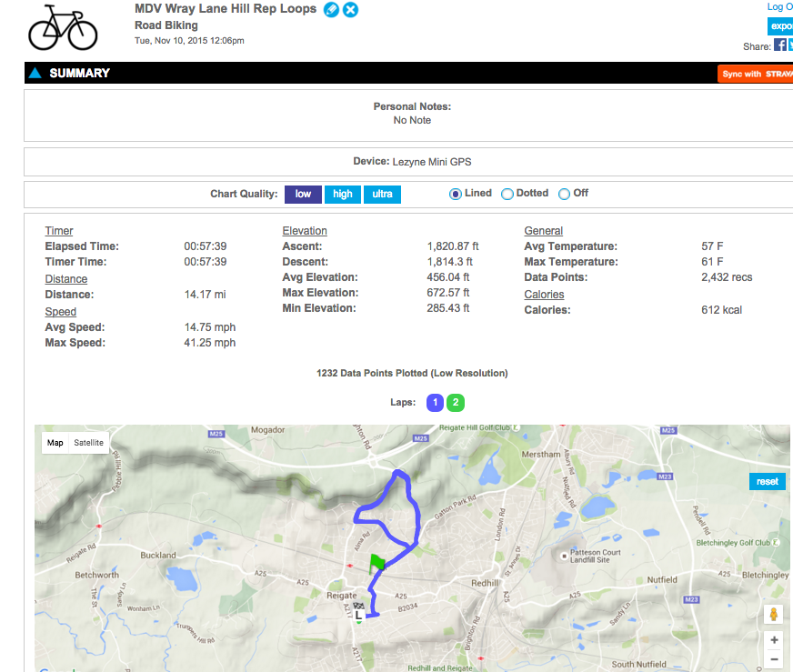
Task: Open Street View pegman on the map
Action: point(774,615)
